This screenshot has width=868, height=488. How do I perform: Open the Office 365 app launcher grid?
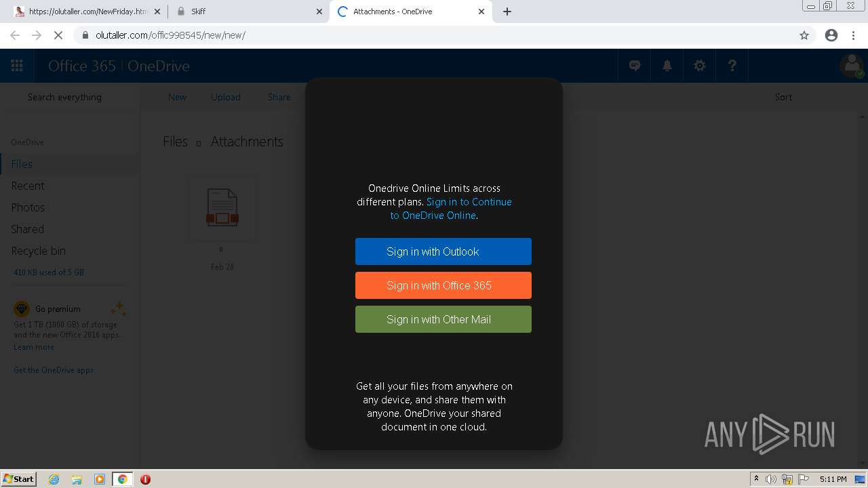(x=17, y=66)
